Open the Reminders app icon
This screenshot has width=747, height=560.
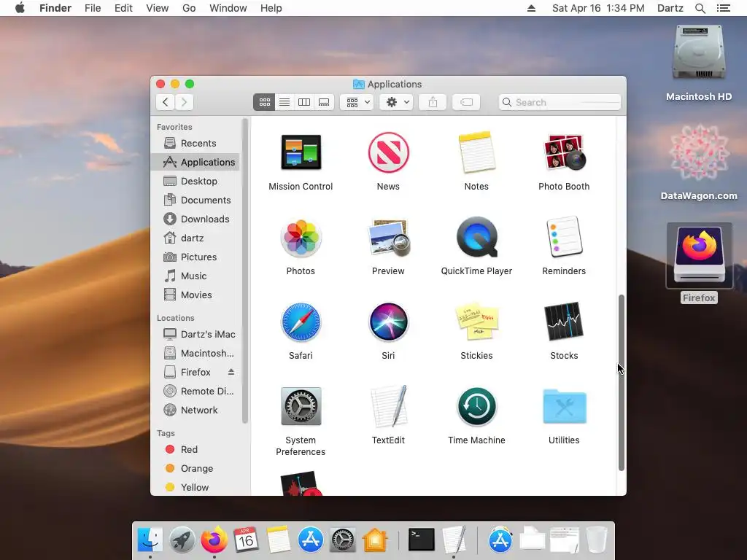pyautogui.click(x=564, y=237)
